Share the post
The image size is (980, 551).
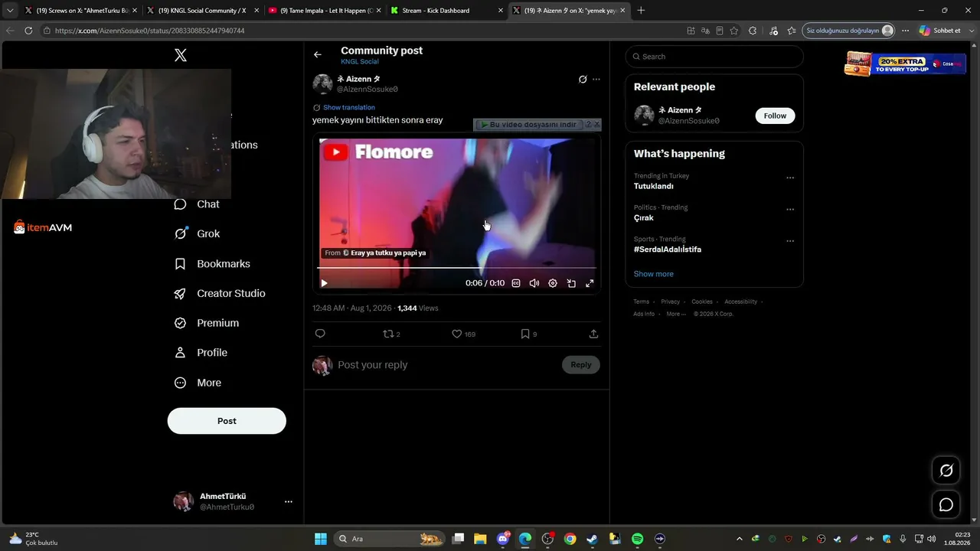click(593, 334)
